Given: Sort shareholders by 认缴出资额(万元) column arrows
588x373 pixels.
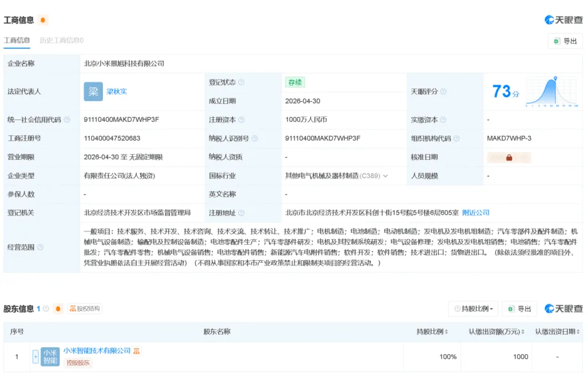Looking at the screenshot, I should point(523,332).
